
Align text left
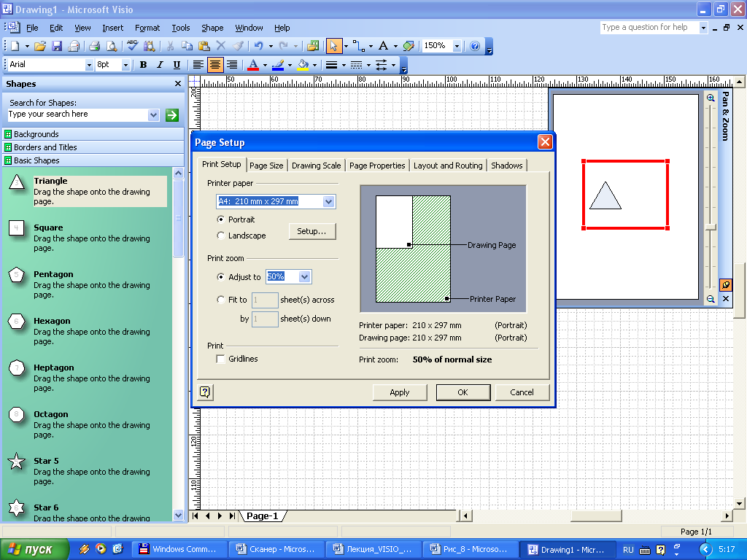(x=198, y=65)
